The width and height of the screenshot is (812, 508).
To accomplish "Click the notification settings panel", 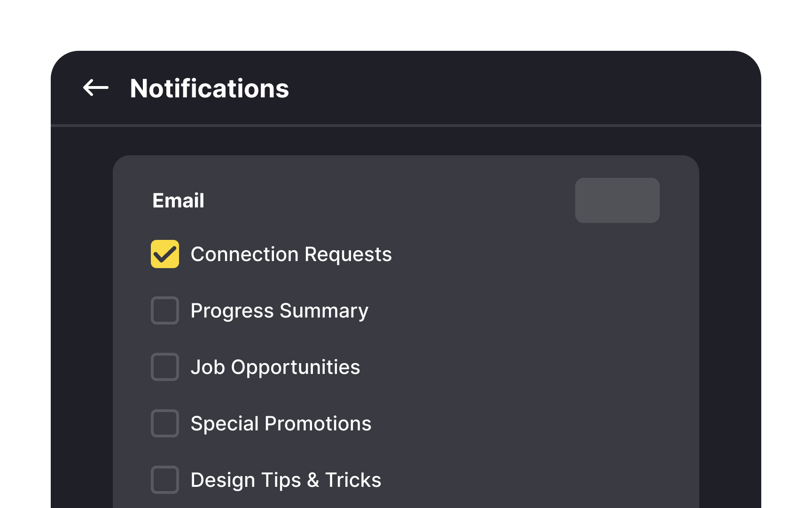I will coord(406,329).
